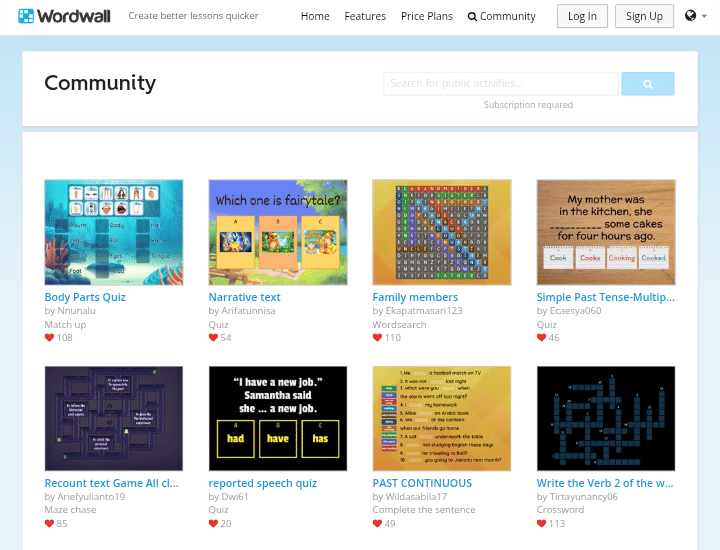
Task: Click heart icon under Write the Verb 2
Action: pos(541,523)
